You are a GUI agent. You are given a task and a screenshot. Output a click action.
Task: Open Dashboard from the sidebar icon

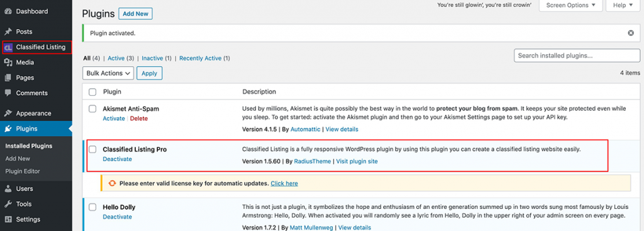[8, 11]
